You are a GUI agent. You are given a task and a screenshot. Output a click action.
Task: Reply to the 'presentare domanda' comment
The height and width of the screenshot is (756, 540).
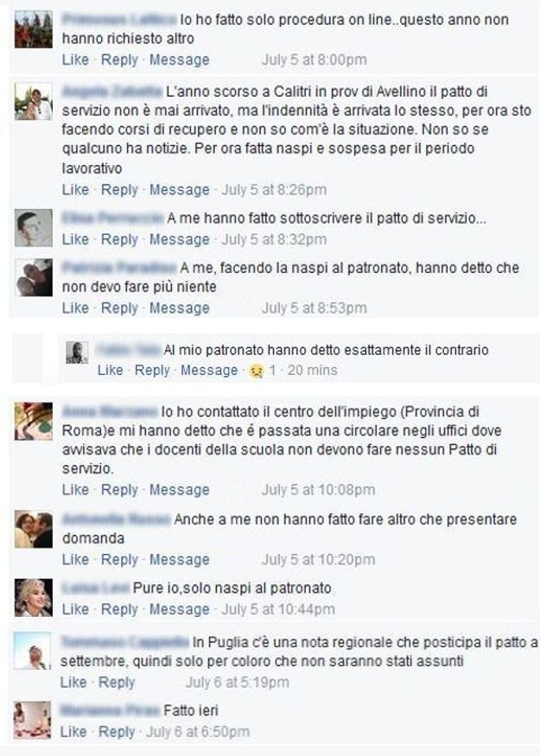pos(119,560)
